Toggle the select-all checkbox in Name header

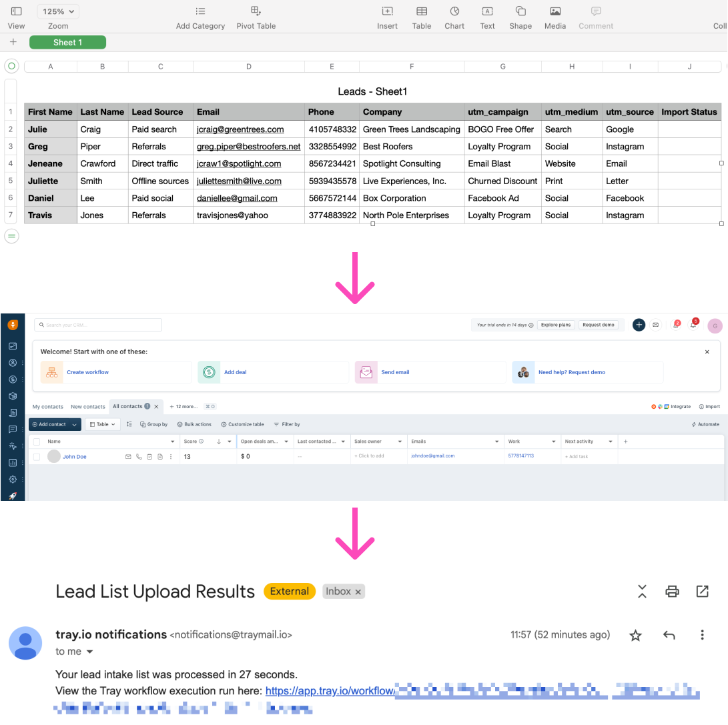pyautogui.click(x=37, y=442)
